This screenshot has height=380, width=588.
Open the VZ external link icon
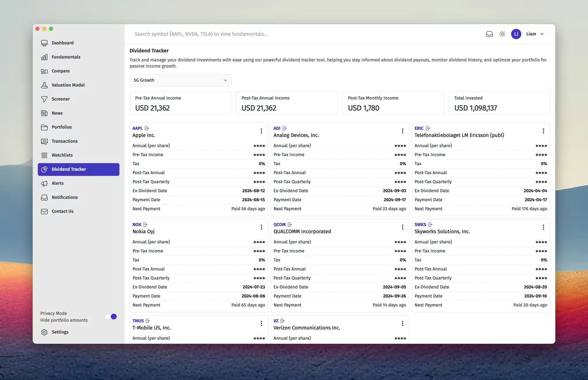pos(283,321)
